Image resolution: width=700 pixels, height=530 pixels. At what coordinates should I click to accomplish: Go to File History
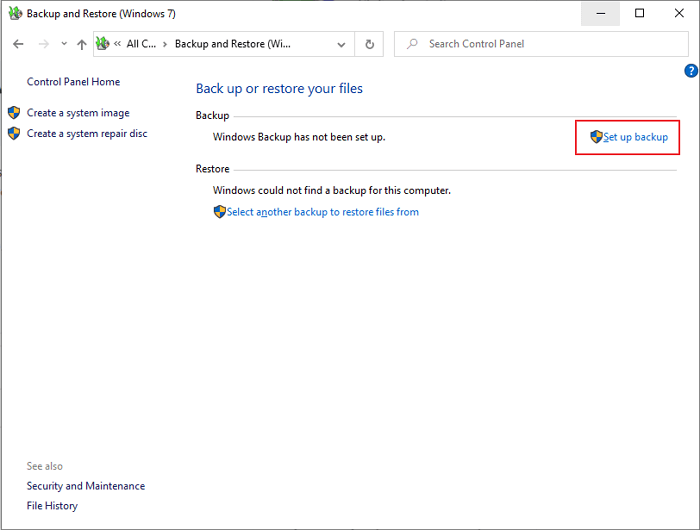click(x=54, y=507)
